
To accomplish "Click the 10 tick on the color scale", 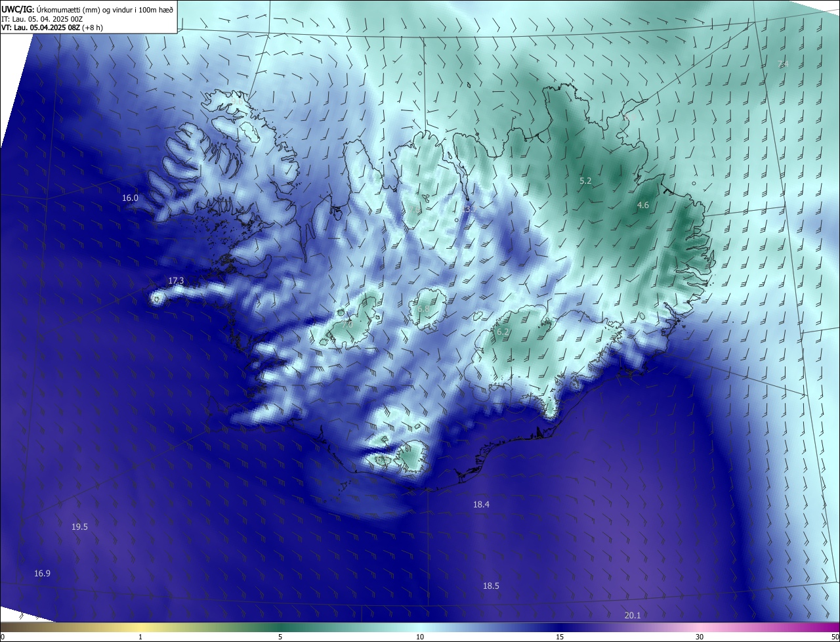I will 420,637.
